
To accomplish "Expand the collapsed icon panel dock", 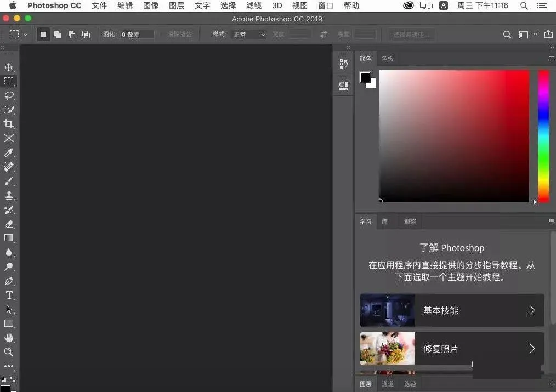I will click(x=348, y=48).
